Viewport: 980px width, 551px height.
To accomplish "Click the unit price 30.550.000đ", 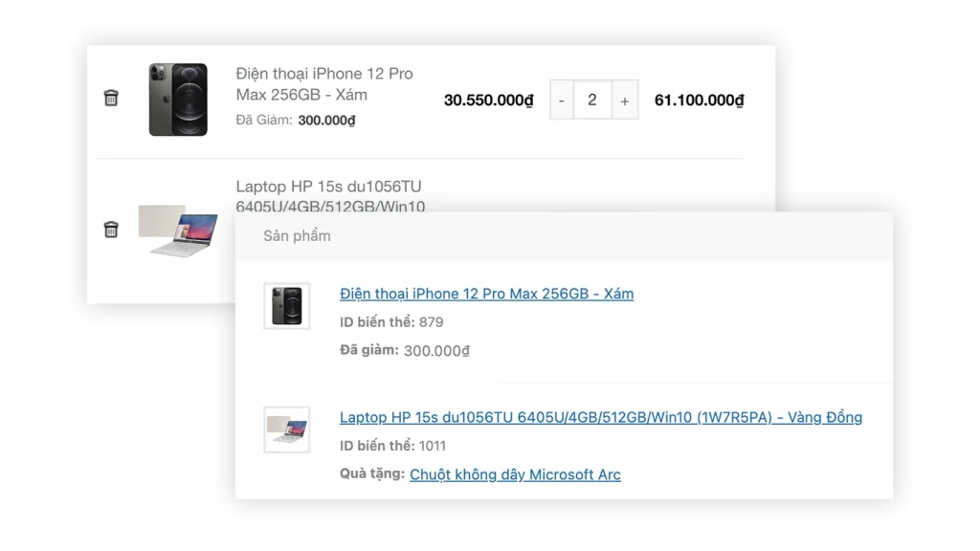I will (488, 100).
